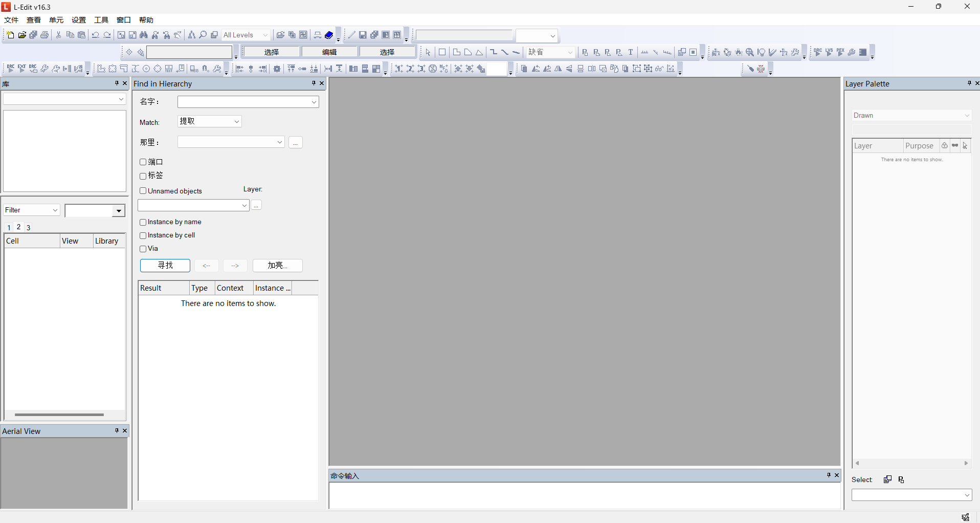Click the Redo arrow icon
The height and width of the screenshot is (523, 980).
107,35
